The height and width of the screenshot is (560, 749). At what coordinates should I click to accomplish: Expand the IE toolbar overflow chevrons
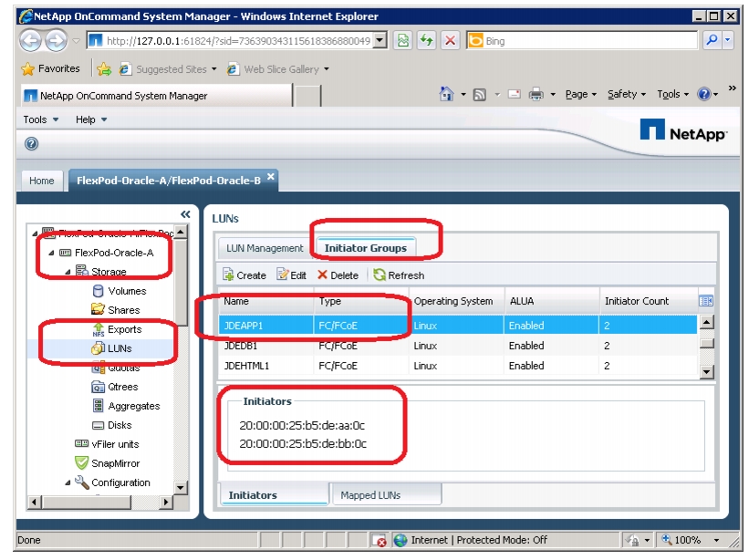(x=733, y=88)
